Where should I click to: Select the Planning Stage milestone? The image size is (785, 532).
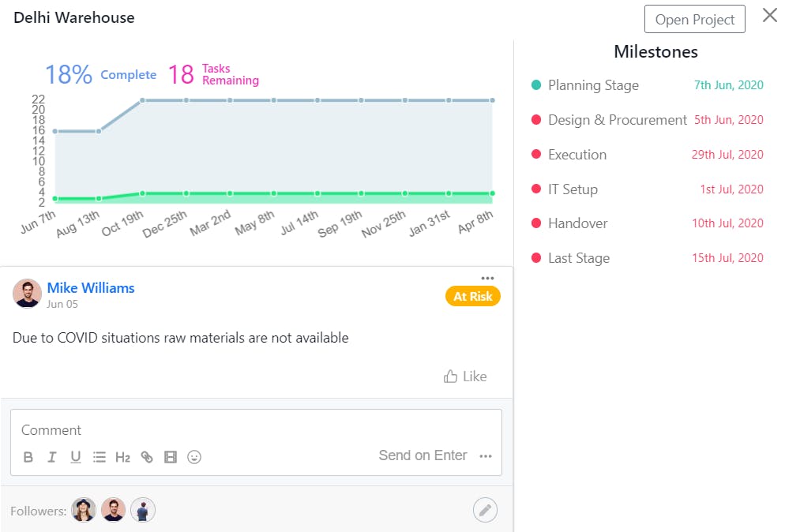[x=593, y=85]
